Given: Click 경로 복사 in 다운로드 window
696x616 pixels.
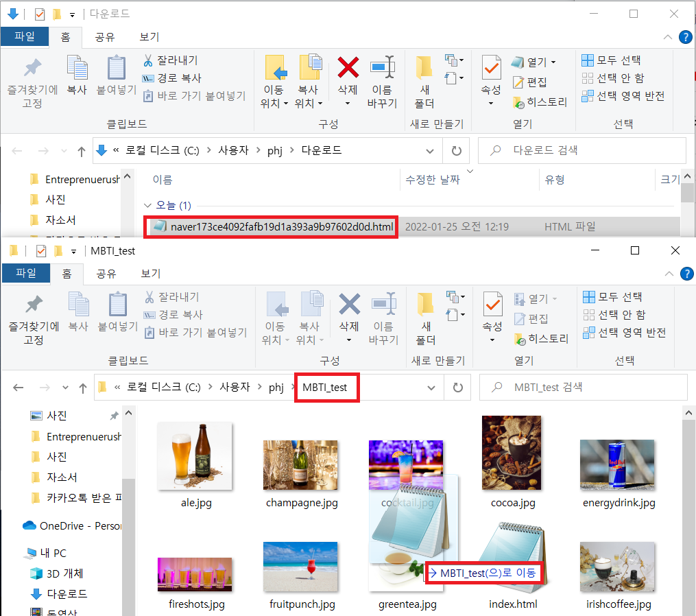Looking at the screenshot, I should click(172, 78).
